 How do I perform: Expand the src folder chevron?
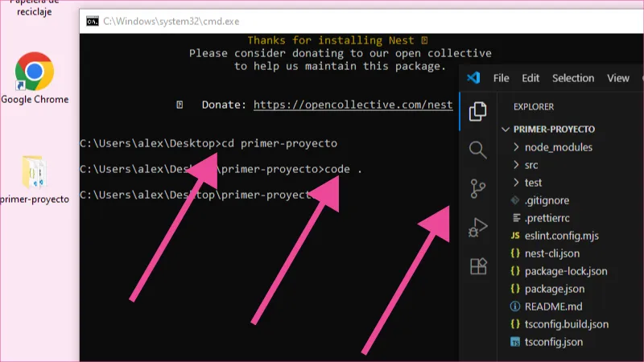pos(516,165)
